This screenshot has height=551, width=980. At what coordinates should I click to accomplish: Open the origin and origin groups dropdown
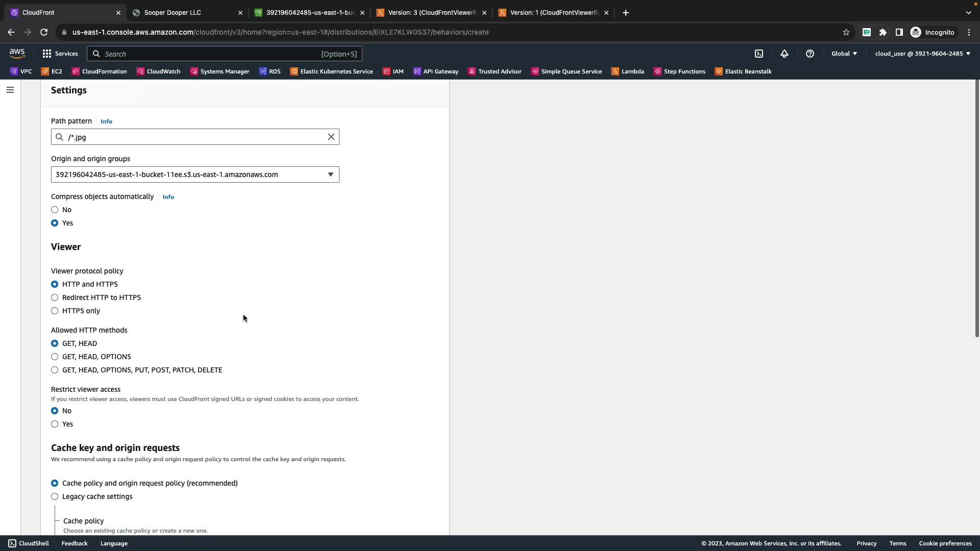coord(195,174)
